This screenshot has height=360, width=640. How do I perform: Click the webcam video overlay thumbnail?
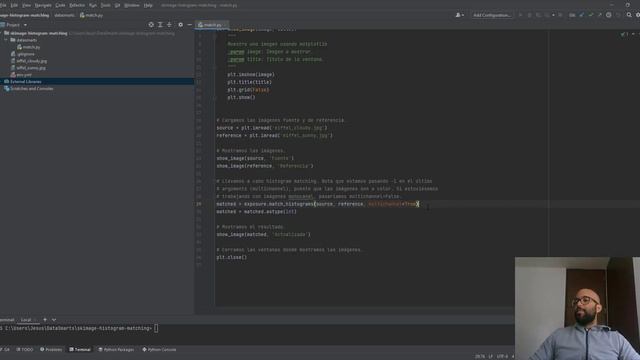point(577,308)
